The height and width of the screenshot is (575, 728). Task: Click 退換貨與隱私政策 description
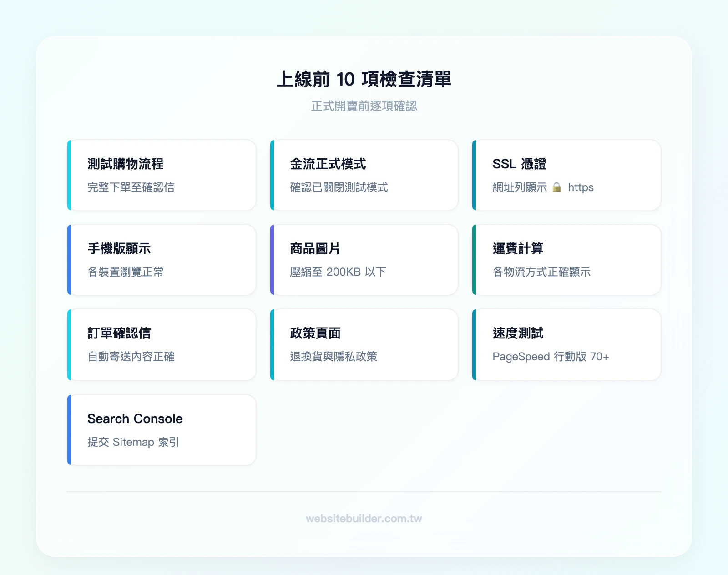coord(334,357)
